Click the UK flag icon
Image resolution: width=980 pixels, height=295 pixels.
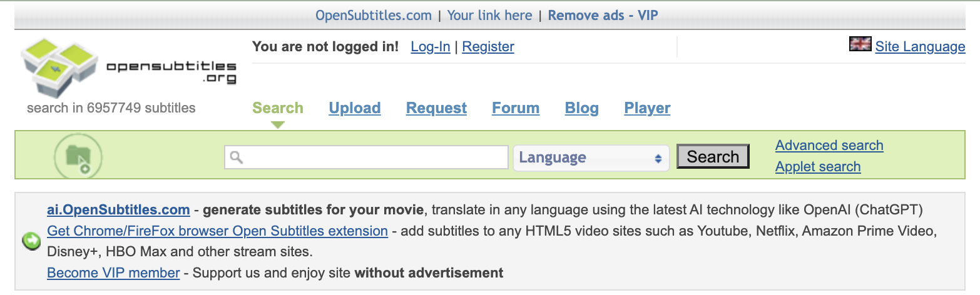point(860,44)
